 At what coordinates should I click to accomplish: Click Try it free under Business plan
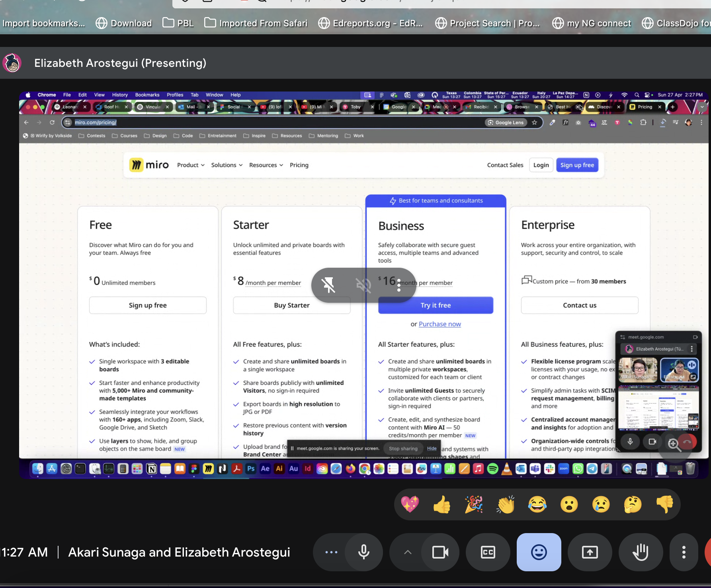[x=436, y=305]
